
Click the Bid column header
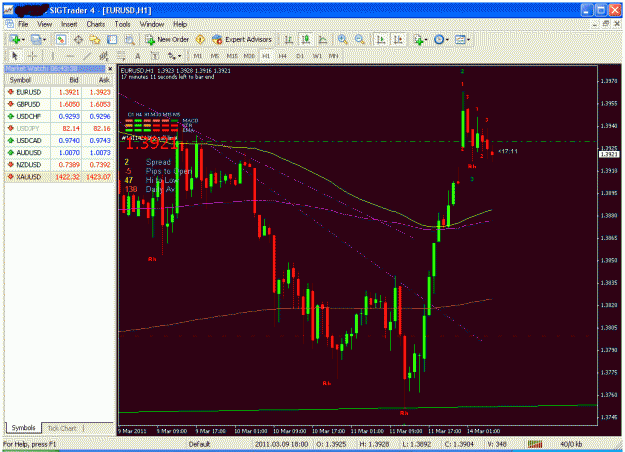coord(66,80)
